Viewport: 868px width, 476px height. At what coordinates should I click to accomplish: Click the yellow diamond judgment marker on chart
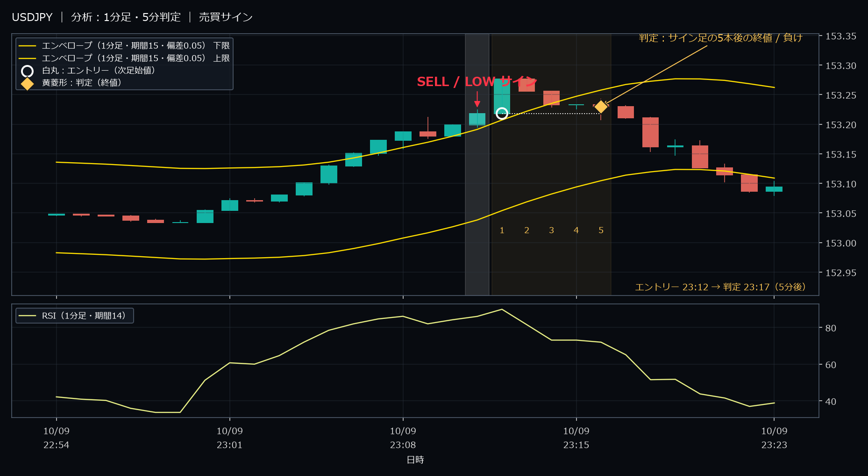coord(601,107)
